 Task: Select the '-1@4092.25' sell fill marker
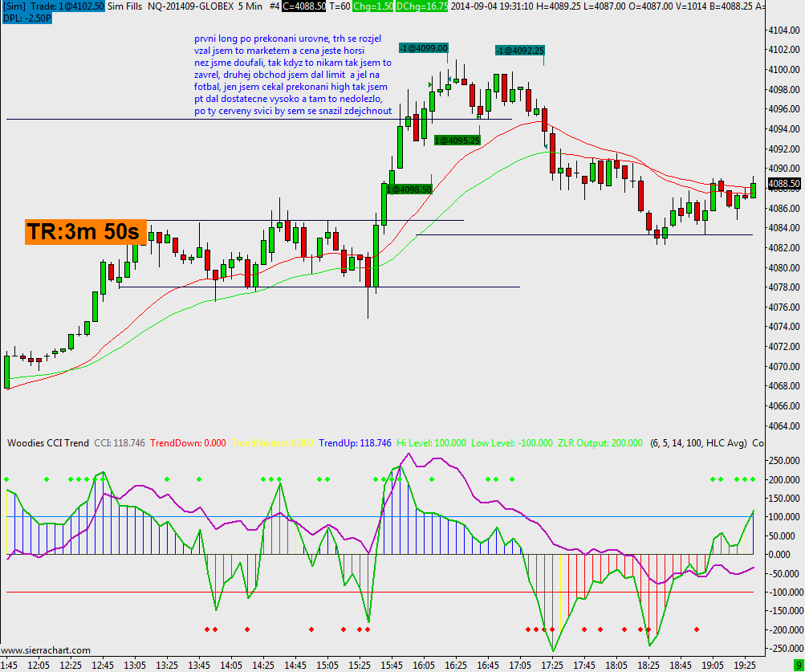click(x=519, y=51)
